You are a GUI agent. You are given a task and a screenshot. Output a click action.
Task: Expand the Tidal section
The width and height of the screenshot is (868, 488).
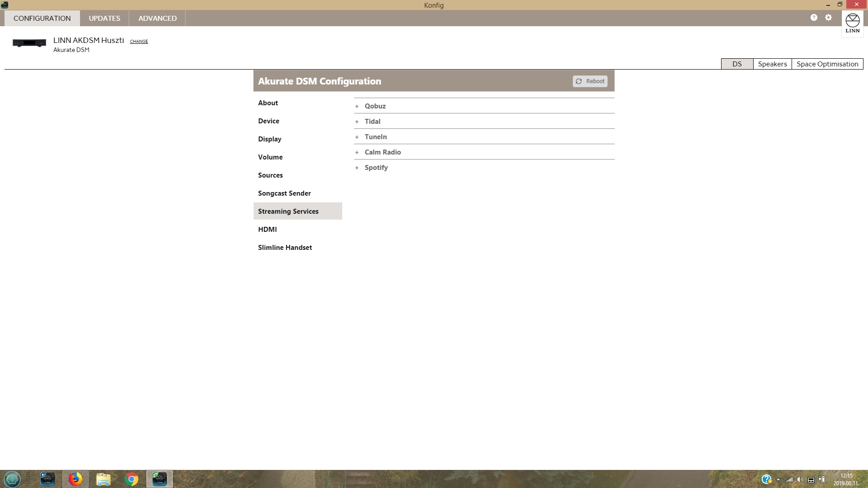click(x=372, y=122)
